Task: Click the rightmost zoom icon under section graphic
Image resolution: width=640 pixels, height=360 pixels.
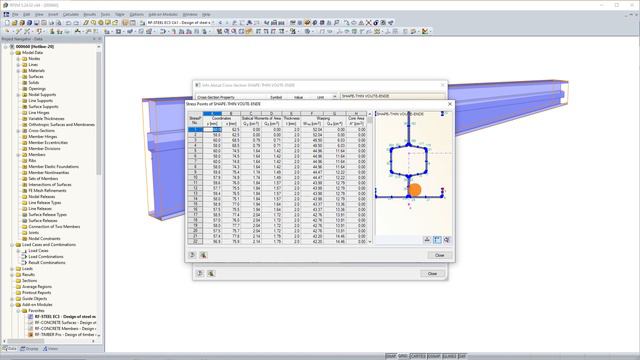Action: [x=447, y=240]
